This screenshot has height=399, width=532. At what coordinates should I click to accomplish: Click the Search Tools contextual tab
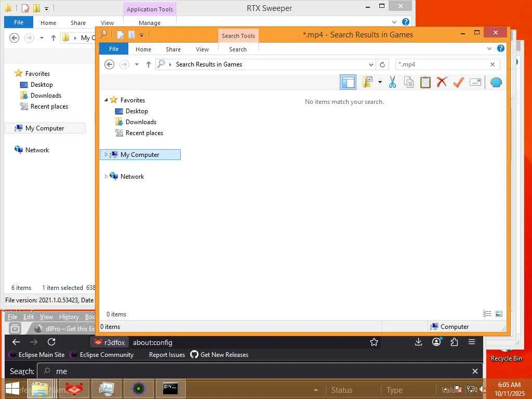(x=238, y=36)
